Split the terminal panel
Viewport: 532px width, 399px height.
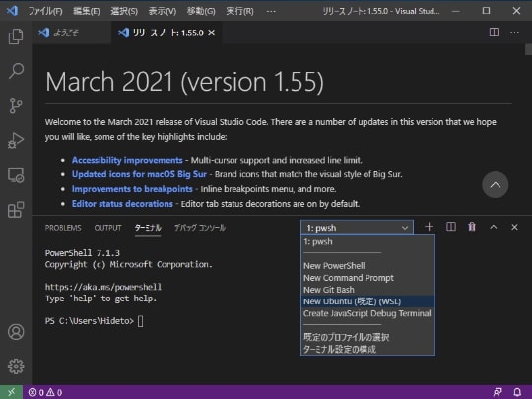pyautogui.click(x=451, y=227)
